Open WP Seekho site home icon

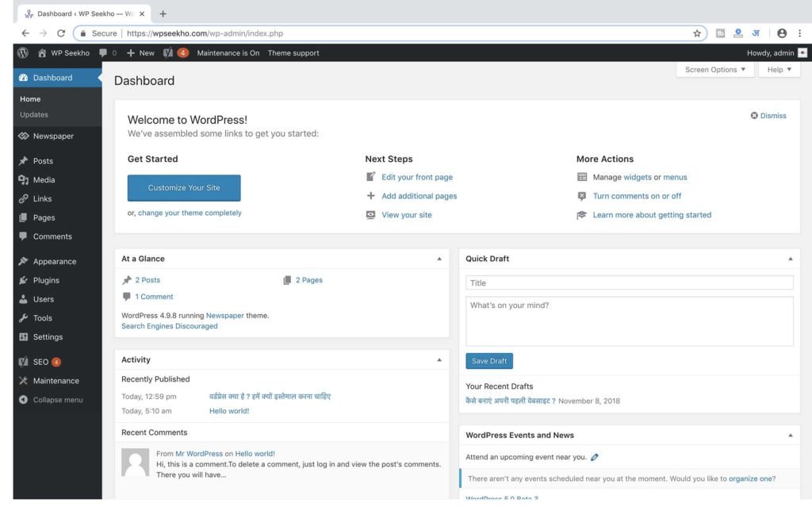point(42,53)
